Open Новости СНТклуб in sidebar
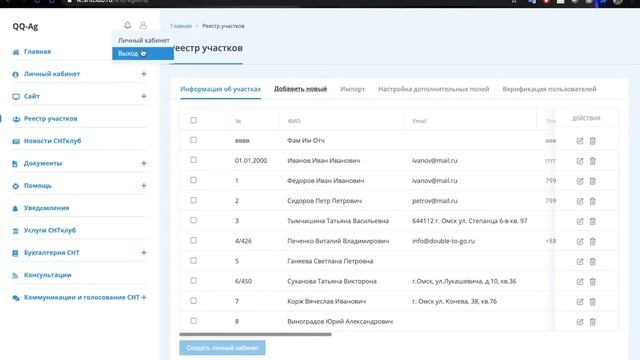This screenshot has width=640, height=360. pos(52,141)
